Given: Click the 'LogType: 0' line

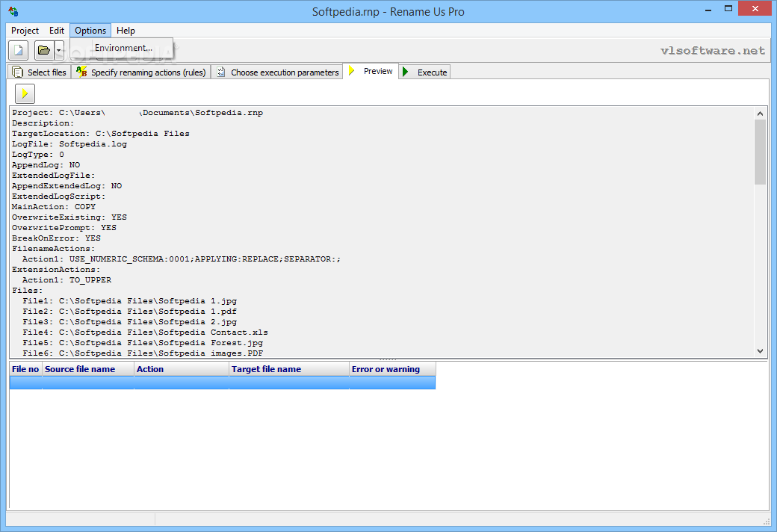Looking at the screenshot, I should (38, 155).
